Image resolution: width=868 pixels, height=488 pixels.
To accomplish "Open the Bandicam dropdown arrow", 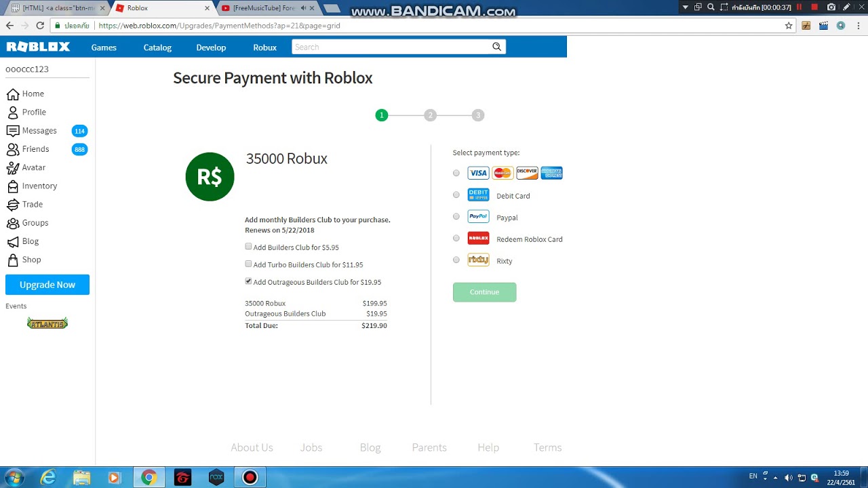I will pos(686,7).
